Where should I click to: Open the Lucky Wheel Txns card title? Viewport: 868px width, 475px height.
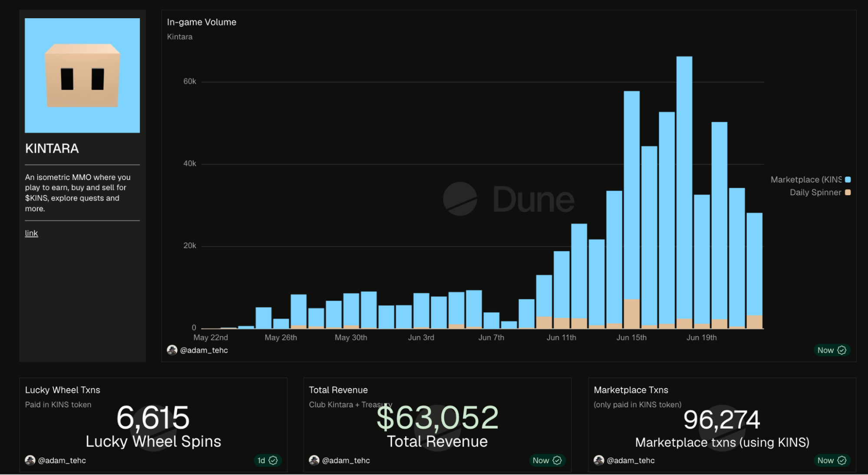click(x=63, y=390)
